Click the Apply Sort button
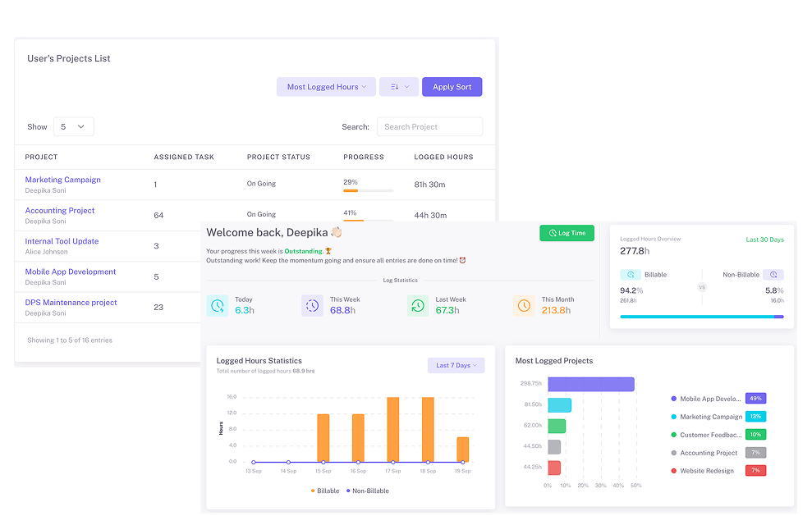Viewport: 812px width, 516px height. pos(452,86)
